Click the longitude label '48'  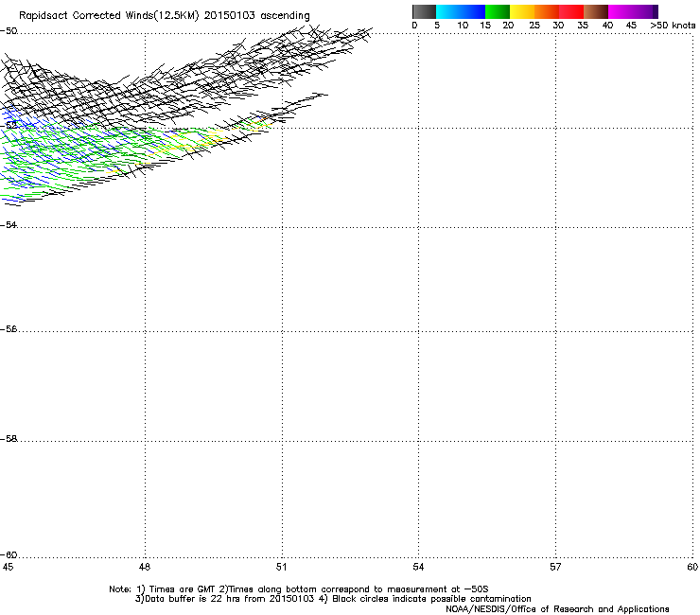(x=145, y=567)
